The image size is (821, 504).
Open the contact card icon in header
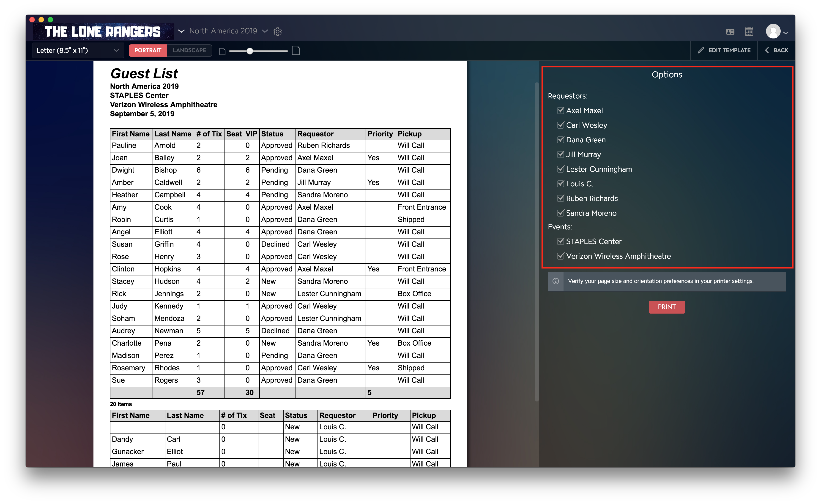pyautogui.click(x=730, y=32)
